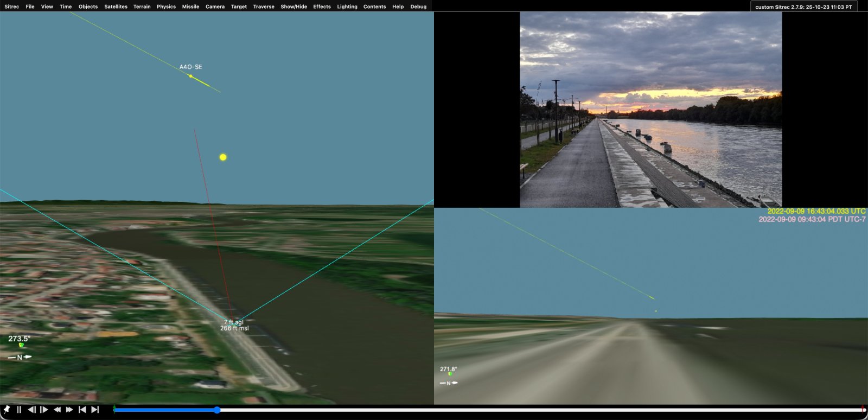
Task: Step back one frame
Action: pyautogui.click(x=31, y=410)
